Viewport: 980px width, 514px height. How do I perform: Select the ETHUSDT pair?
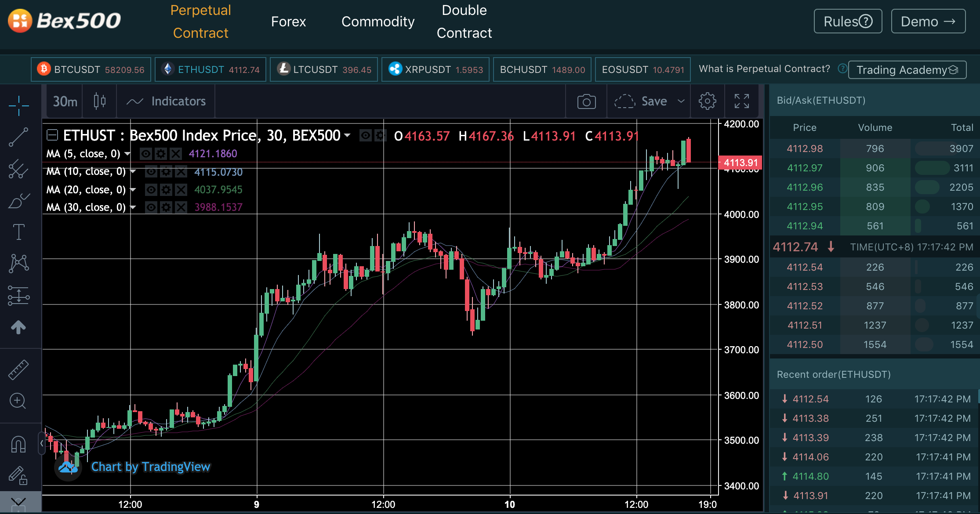click(211, 69)
